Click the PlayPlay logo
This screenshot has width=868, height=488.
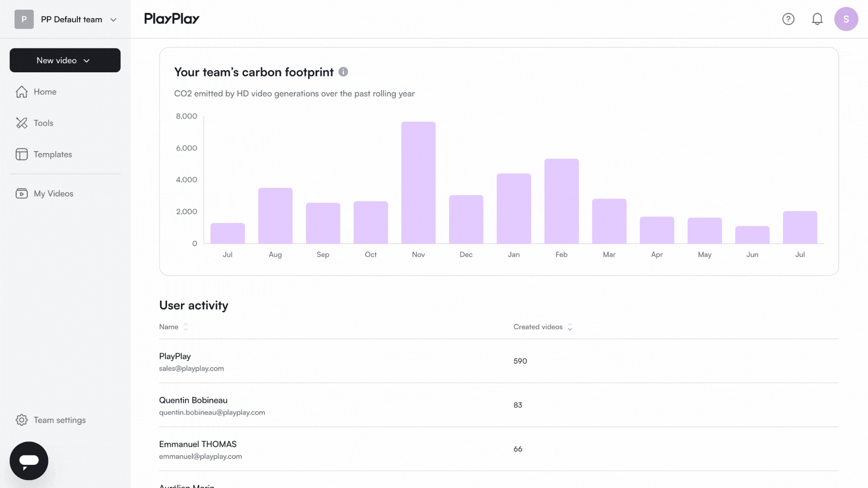coord(172,19)
